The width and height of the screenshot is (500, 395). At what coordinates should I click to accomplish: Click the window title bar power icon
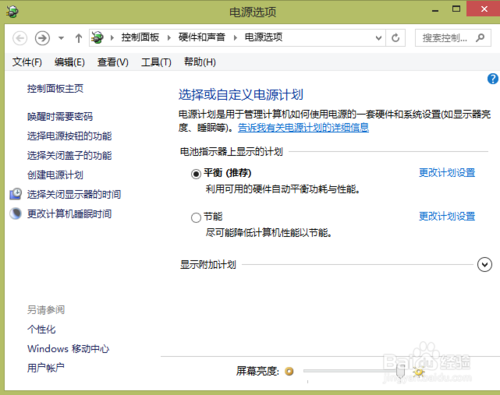[12, 12]
